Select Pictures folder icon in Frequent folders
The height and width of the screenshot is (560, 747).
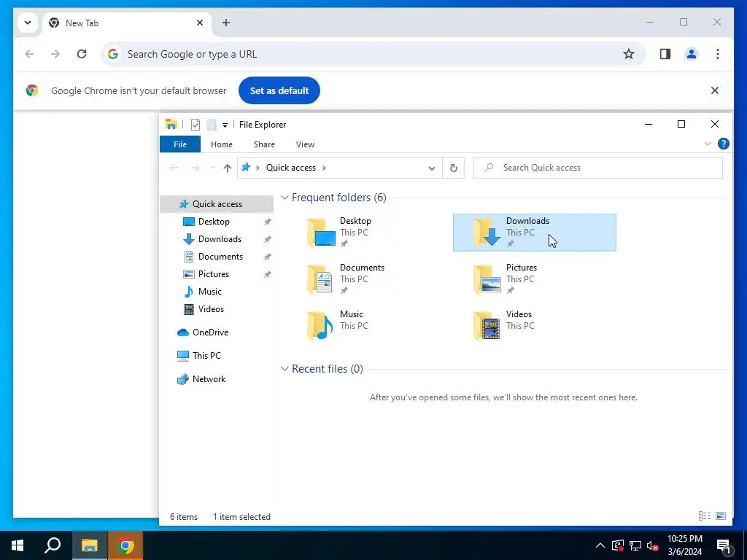tap(487, 279)
